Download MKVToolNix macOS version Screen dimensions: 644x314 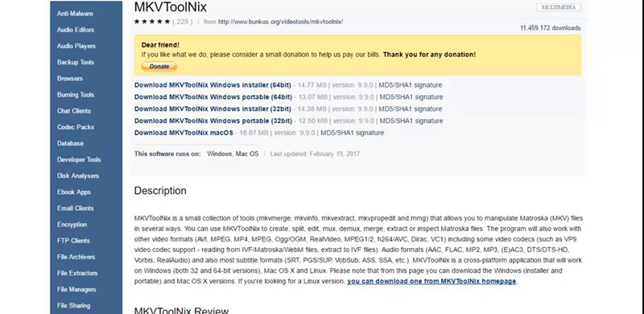184,133
